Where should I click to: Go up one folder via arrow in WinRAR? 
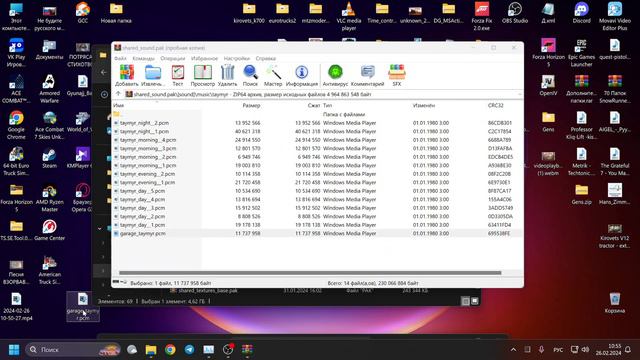point(118,94)
